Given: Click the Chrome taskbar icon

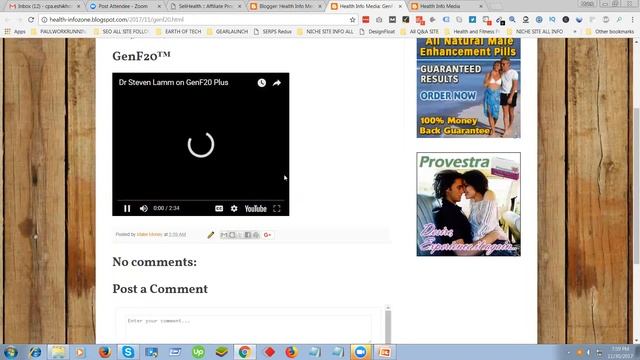Looking at the screenshot, I should point(244,352).
